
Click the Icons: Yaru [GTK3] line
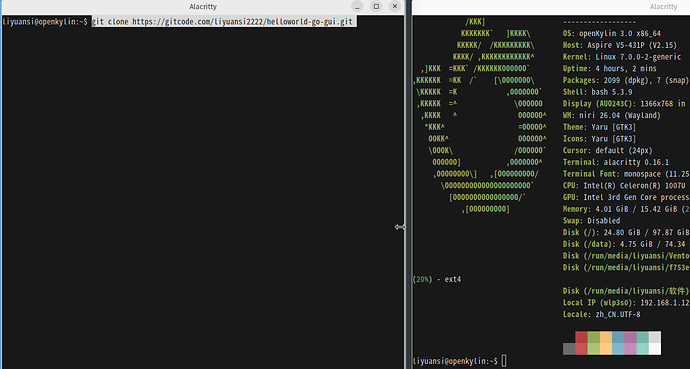(599, 139)
